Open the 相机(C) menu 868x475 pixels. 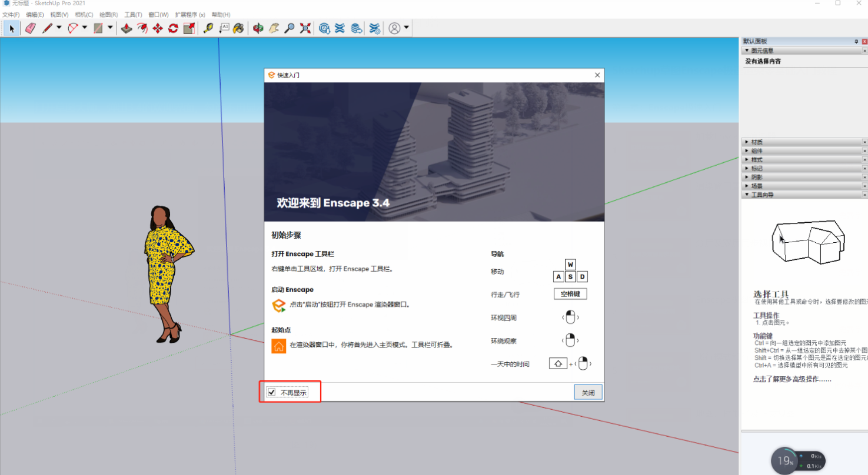click(x=84, y=15)
